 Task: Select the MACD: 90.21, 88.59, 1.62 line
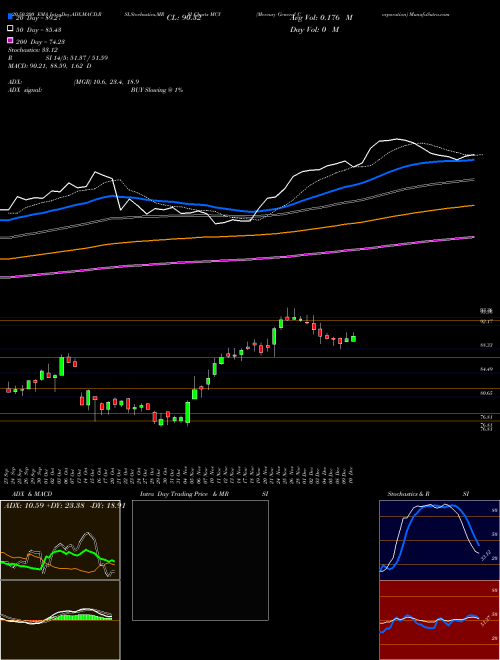50,66
